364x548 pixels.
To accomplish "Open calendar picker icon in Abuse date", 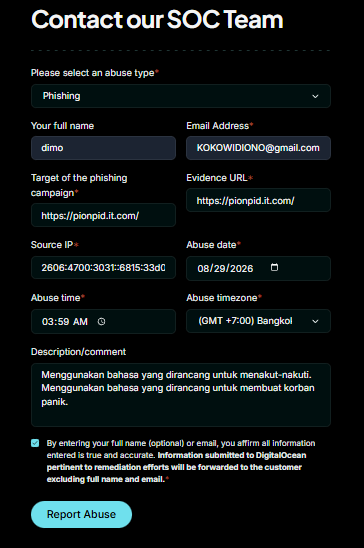I will (x=275, y=267).
